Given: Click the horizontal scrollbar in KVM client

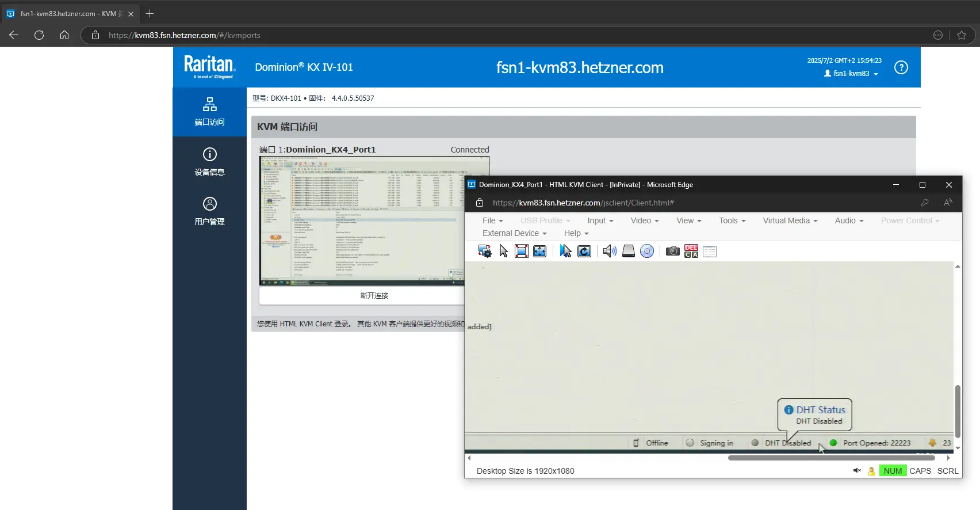Looking at the screenshot, I should 831,458.
